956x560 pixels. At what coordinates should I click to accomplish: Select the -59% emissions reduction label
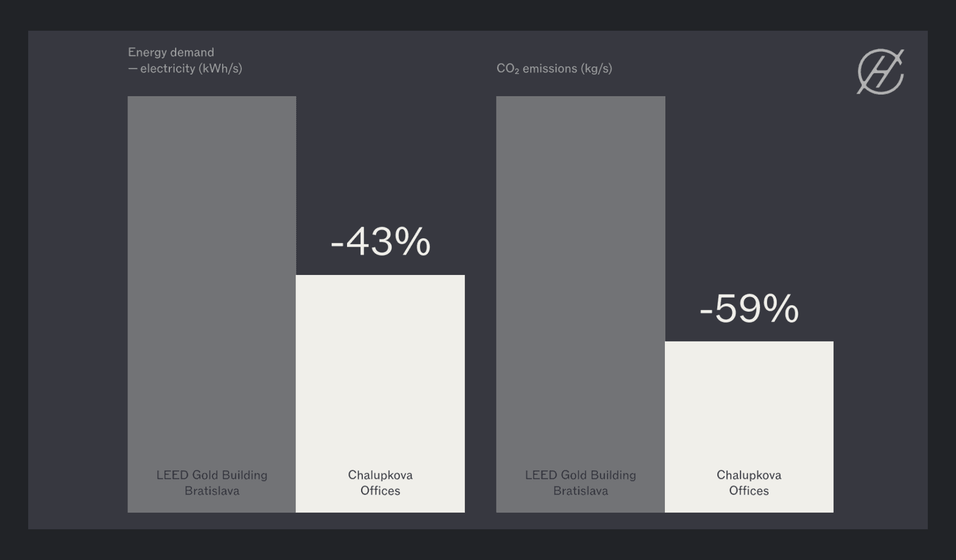tap(749, 309)
